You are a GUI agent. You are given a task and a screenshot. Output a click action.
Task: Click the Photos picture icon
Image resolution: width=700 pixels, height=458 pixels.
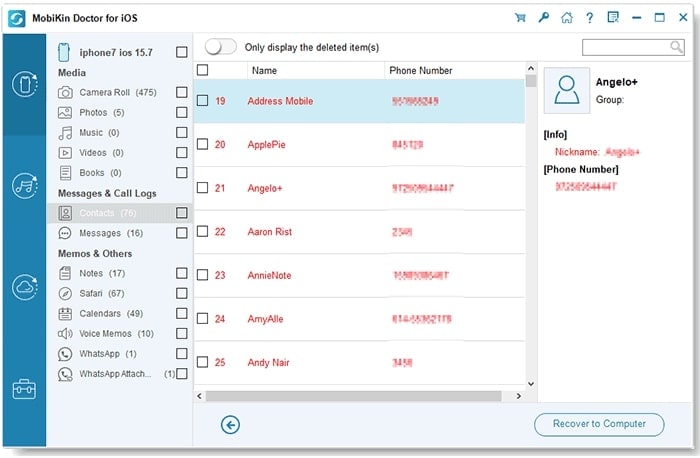click(x=65, y=112)
